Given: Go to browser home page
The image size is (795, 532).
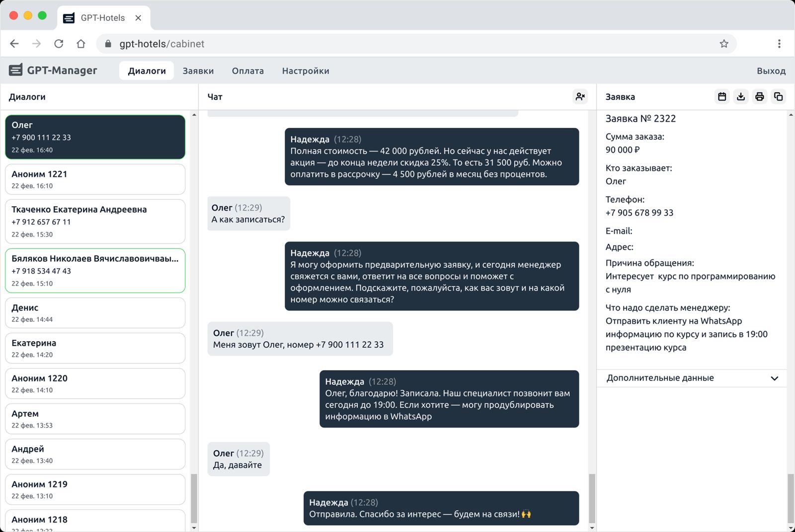Looking at the screenshot, I should pyautogui.click(x=81, y=44).
